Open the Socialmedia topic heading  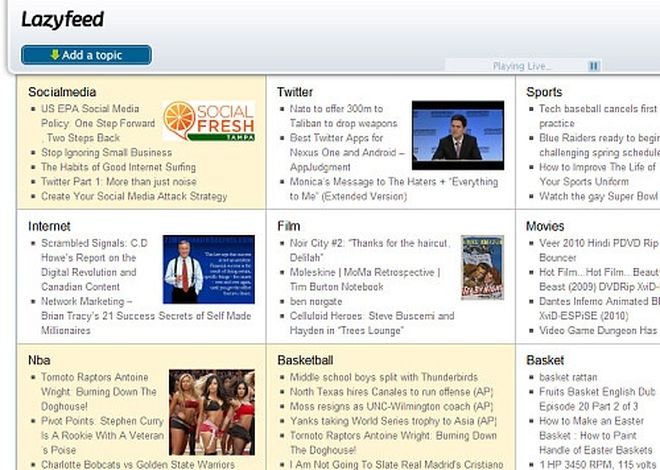[62, 92]
